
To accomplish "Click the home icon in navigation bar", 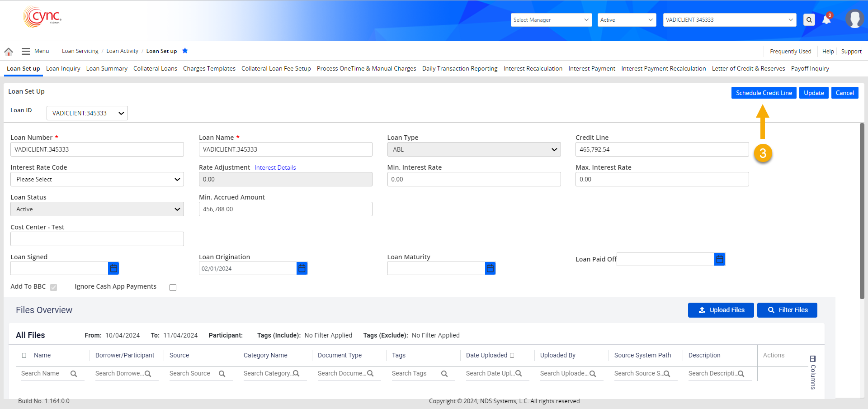I will (9, 51).
